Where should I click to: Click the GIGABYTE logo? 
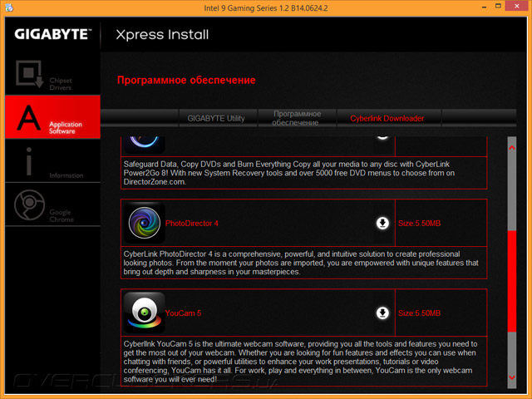[x=53, y=34]
